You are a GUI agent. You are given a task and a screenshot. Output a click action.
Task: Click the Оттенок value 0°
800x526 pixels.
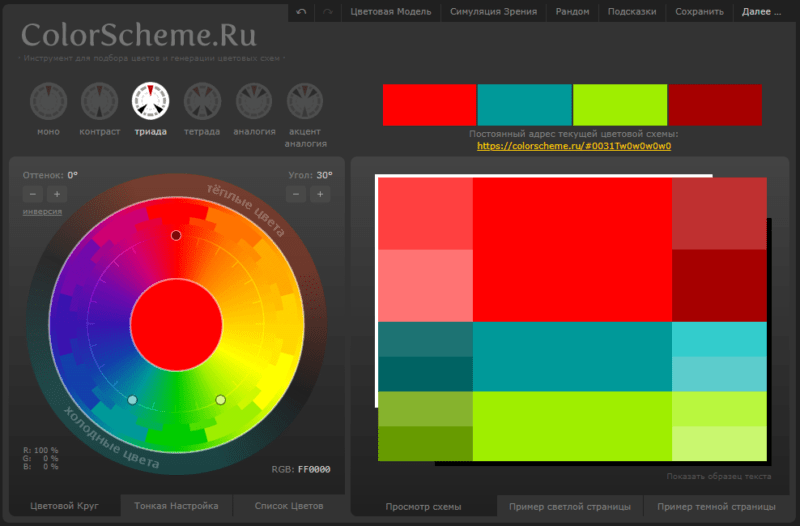(72, 175)
